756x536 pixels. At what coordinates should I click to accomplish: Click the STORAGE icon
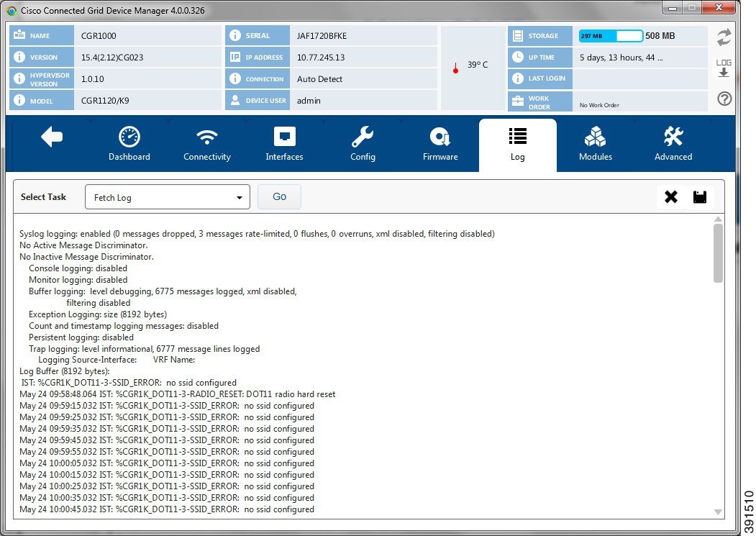click(x=518, y=36)
